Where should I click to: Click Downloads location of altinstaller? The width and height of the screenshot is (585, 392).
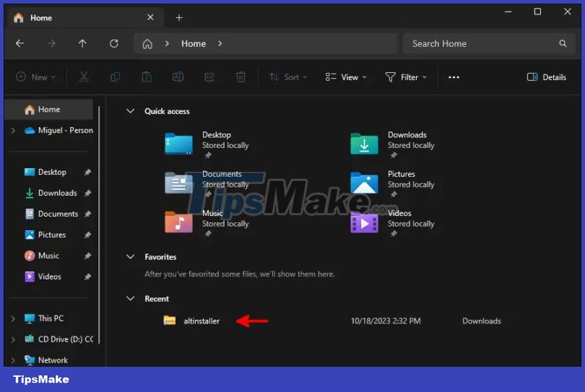click(x=482, y=321)
